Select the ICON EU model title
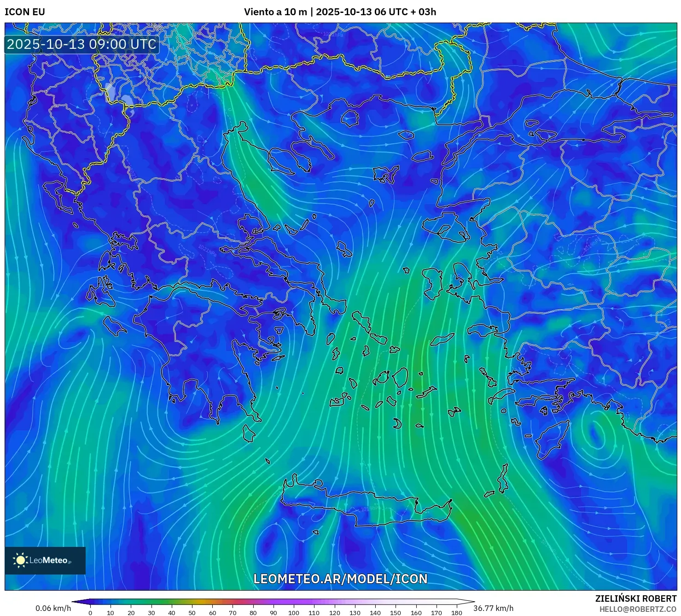Screen dimensions: 681x616 (25, 12)
